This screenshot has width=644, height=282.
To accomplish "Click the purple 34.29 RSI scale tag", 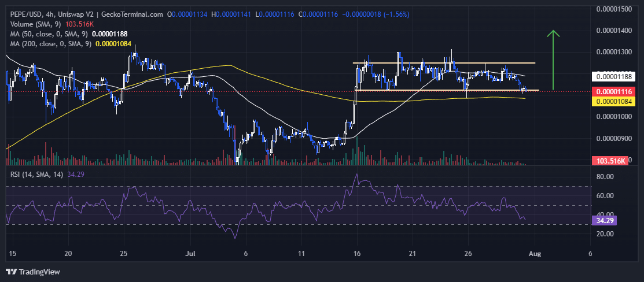I will [x=603, y=220].
